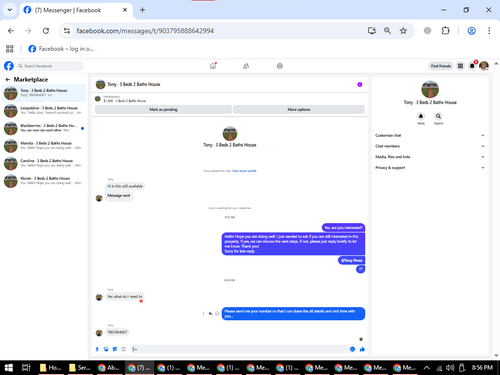
Task: Expand the Customize chat section
Action: 430,135
